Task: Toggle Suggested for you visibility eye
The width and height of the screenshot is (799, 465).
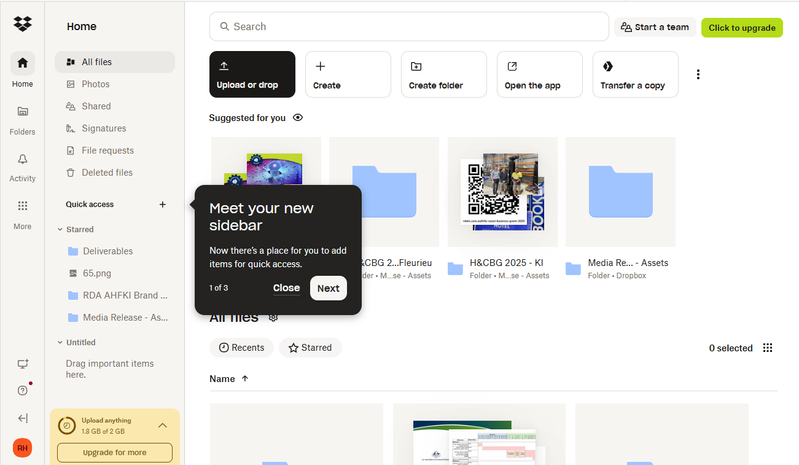Action: coord(298,118)
